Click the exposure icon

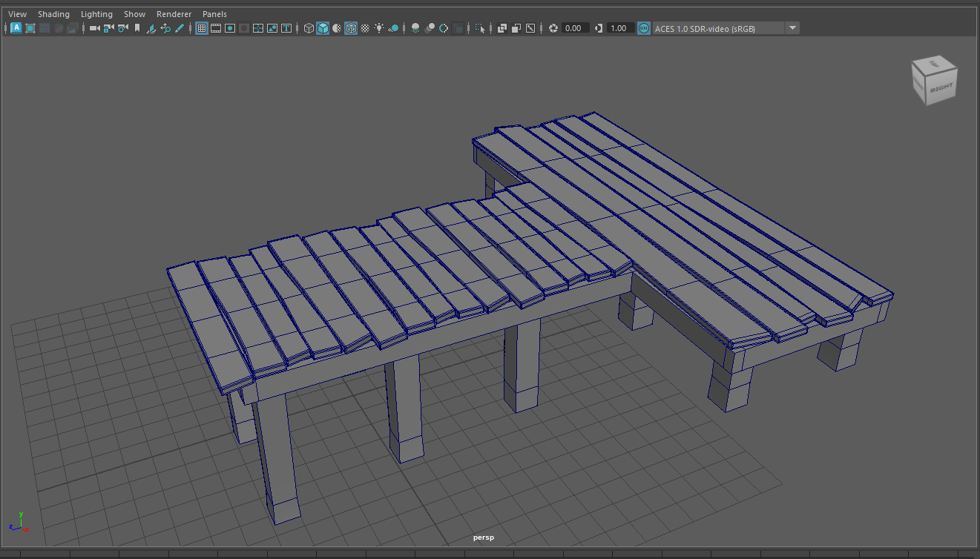553,28
